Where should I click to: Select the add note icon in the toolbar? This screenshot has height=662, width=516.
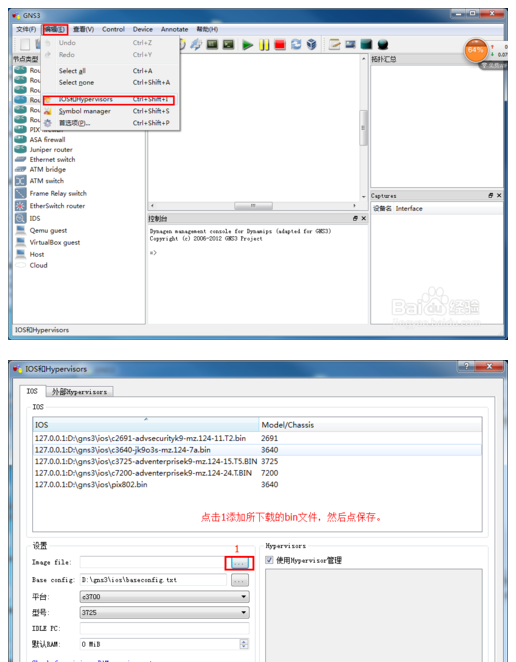tap(334, 44)
